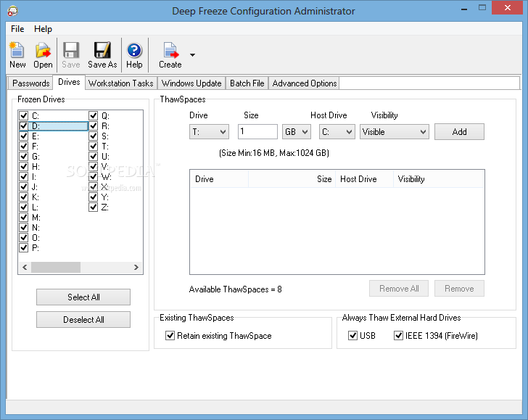Click the Visibility column header
This screenshot has width=528, height=420.
pyautogui.click(x=438, y=179)
